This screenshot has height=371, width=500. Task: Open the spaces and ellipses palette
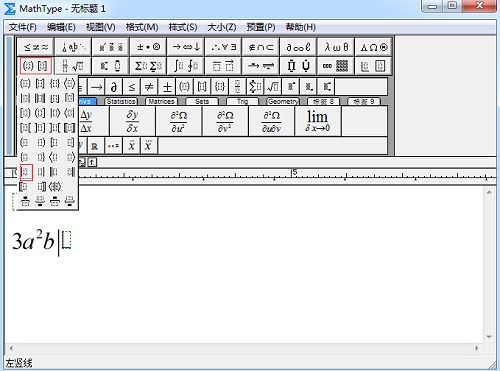pyautogui.click(x=73, y=47)
